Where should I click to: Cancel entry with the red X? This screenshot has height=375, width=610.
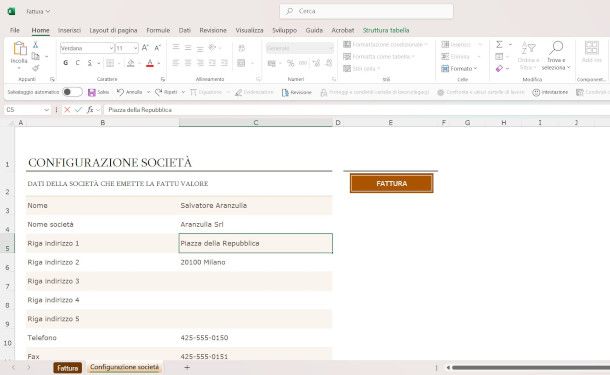pyautogui.click(x=67, y=110)
